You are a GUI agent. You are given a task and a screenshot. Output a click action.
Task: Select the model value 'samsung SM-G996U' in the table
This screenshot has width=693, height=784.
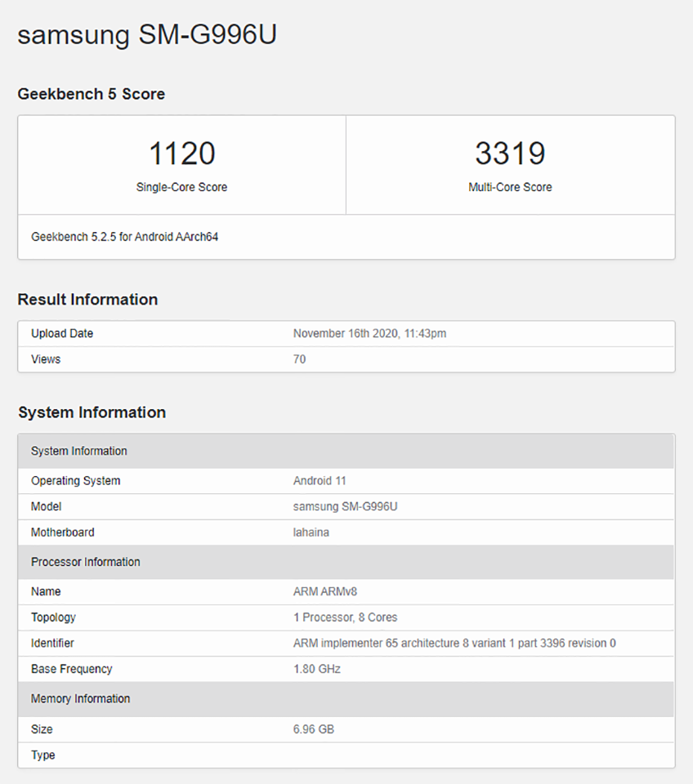pos(345,506)
